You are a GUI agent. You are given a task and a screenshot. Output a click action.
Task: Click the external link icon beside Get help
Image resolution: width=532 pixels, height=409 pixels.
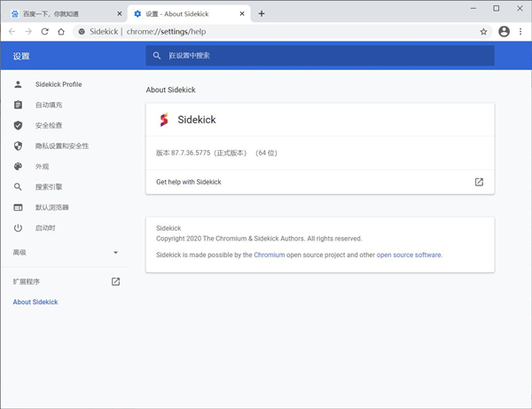point(479,182)
